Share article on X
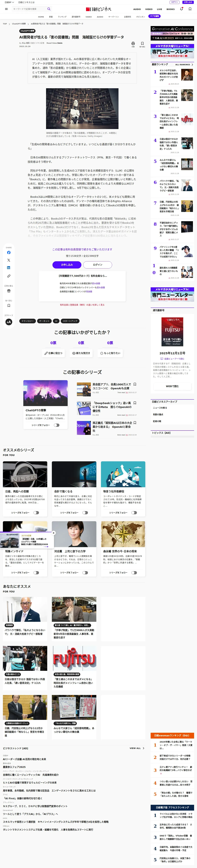 [x=9, y=260]
